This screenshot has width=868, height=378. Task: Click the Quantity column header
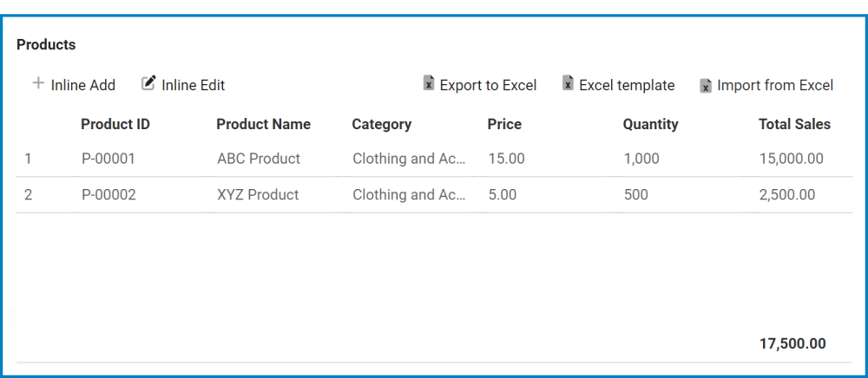point(650,124)
